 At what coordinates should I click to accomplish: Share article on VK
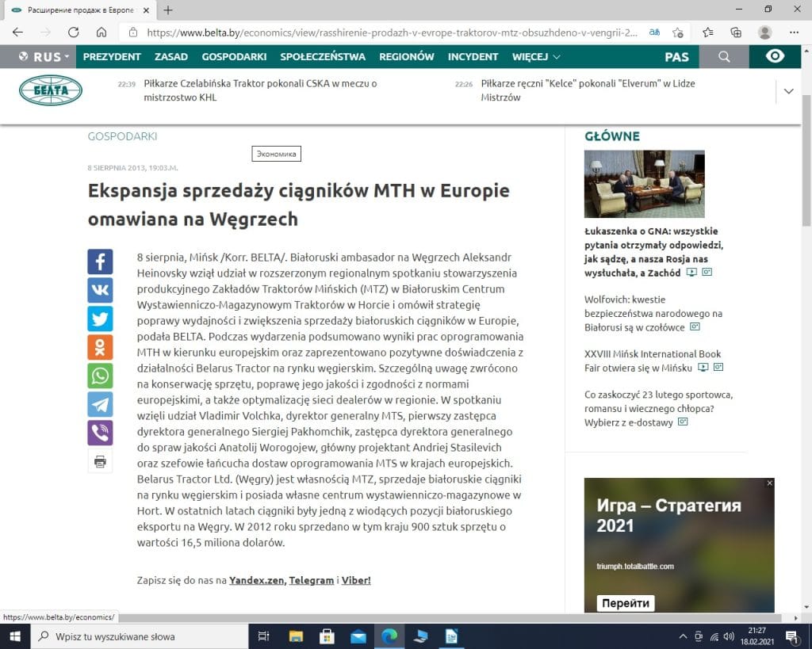pos(100,290)
